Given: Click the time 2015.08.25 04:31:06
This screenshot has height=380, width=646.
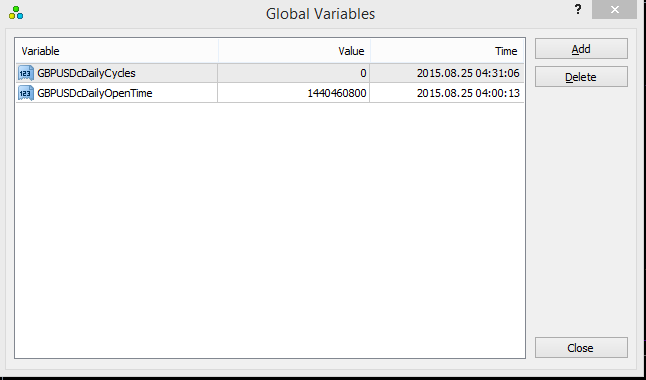Looking at the screenshot, I should [x=468, y=73].
